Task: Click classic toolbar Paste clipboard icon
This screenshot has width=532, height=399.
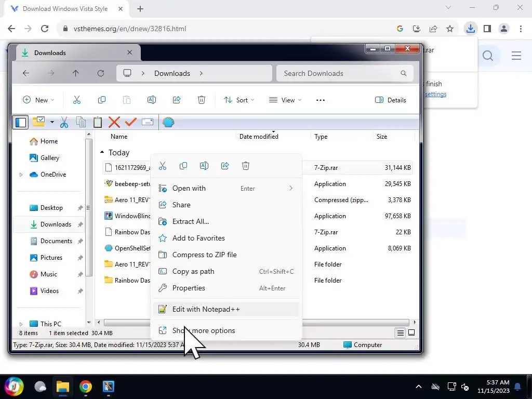Action: click(x=98, y=122)
